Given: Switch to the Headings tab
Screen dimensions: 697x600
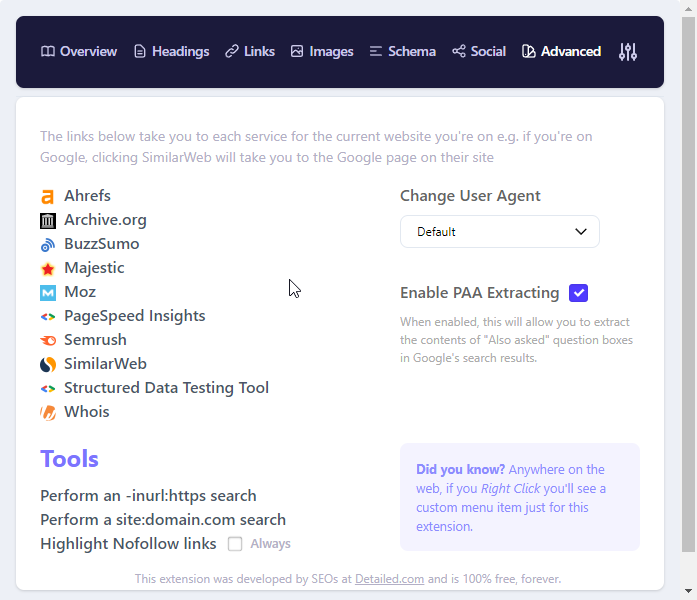Looking at the screenshot, I should 172,52.
